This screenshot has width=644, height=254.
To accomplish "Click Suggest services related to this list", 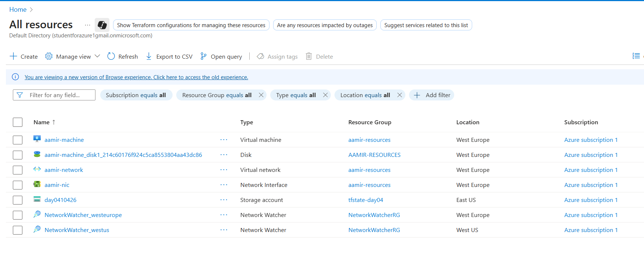I will pos(426,25).
